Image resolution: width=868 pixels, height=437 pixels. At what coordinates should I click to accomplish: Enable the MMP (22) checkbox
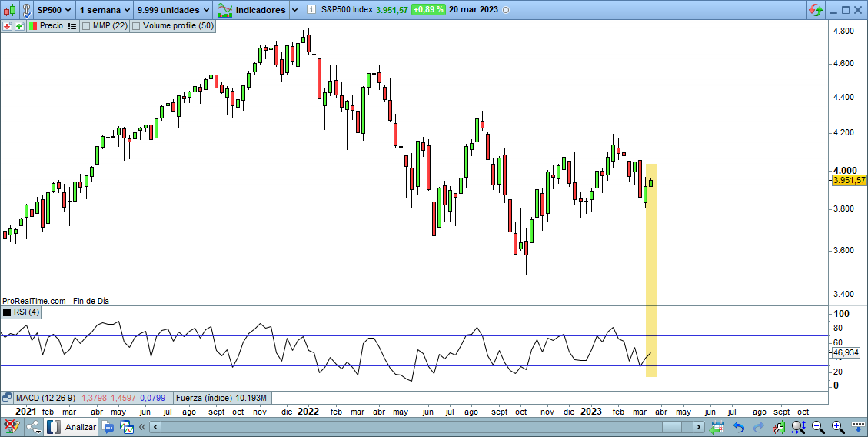pyautogui.click(x=86, y=25)
